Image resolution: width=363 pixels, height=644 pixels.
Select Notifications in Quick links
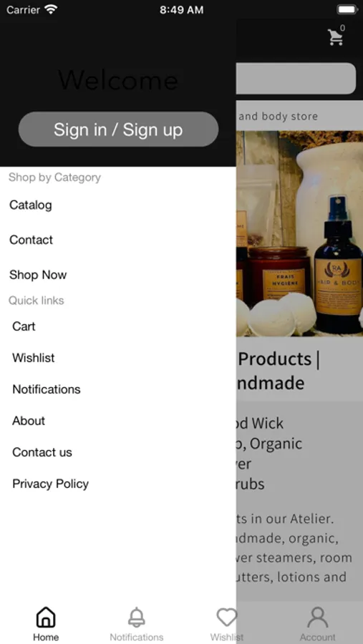click(x=47, y=389)
